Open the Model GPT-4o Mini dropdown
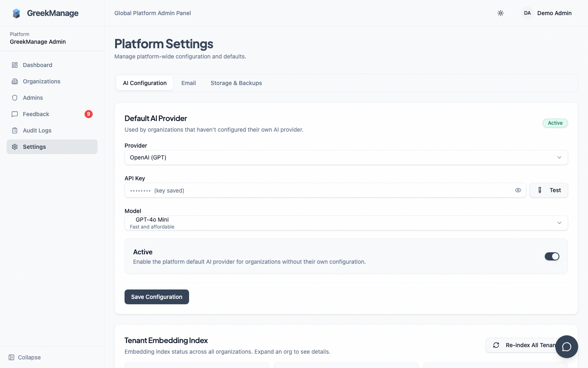This screenshot has height=368, width=588. (346, 223)
